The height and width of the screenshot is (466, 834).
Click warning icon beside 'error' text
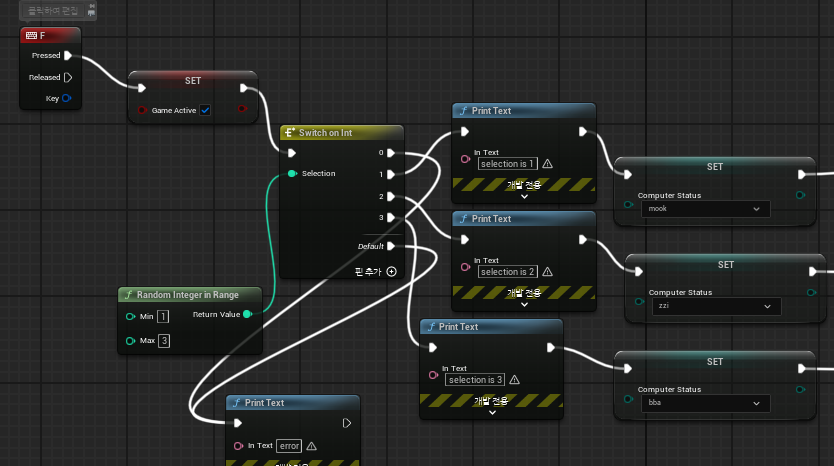(312, 446)
